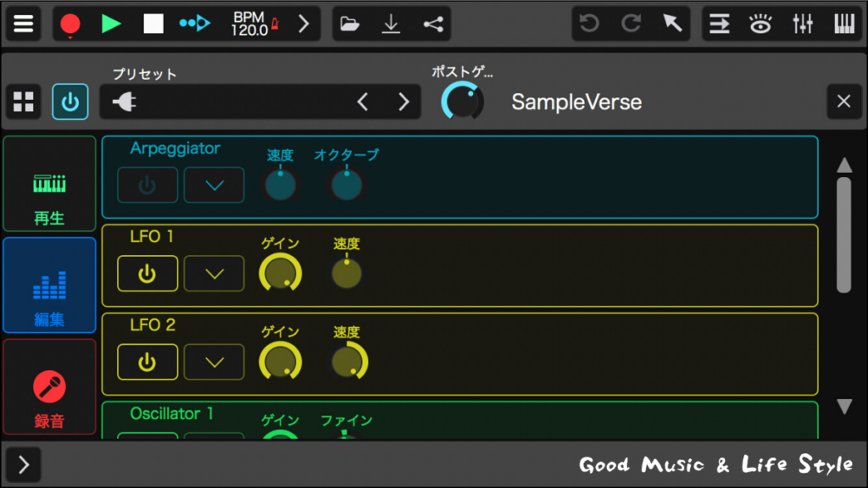
Task: Redo the last action
Action: 631,24
